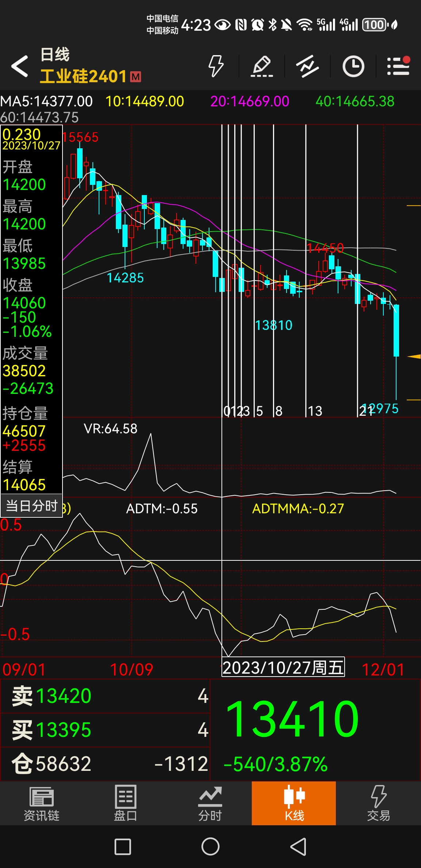Tap the 09/01 date axis label
Screen dimensions: 421x868
tap(24, 670)
